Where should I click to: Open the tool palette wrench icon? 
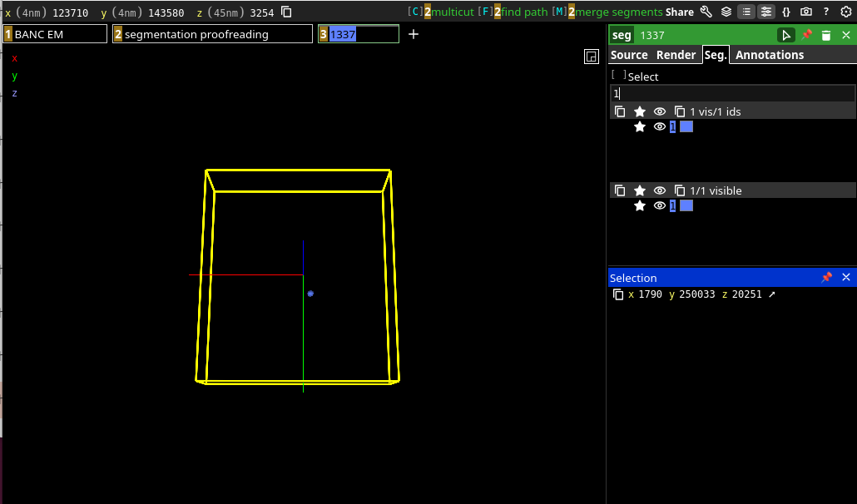pos(706,12)
